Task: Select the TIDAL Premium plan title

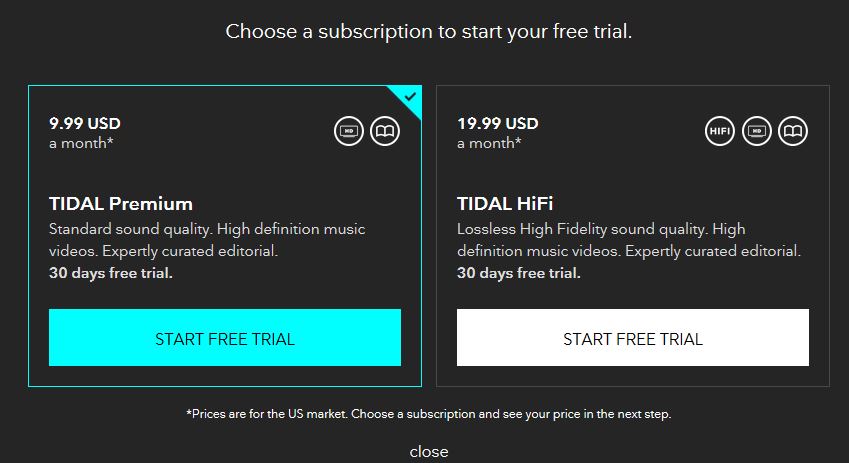Action: click(121, 204)
